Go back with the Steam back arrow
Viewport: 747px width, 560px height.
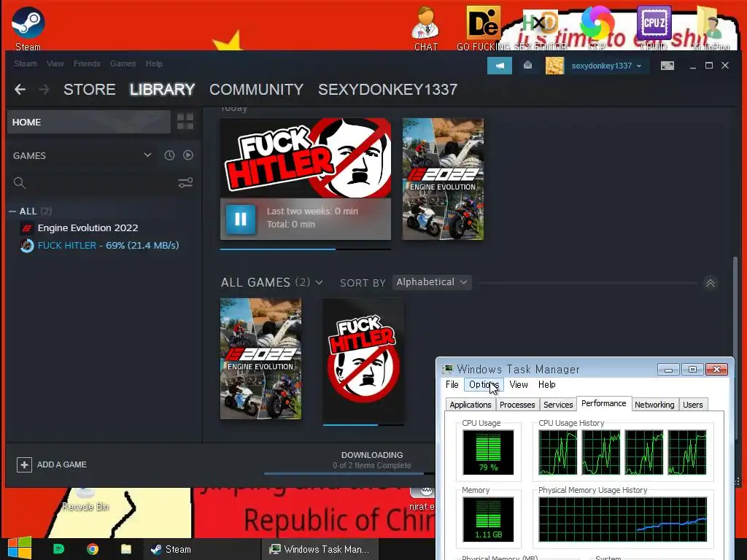click(20, 89)
